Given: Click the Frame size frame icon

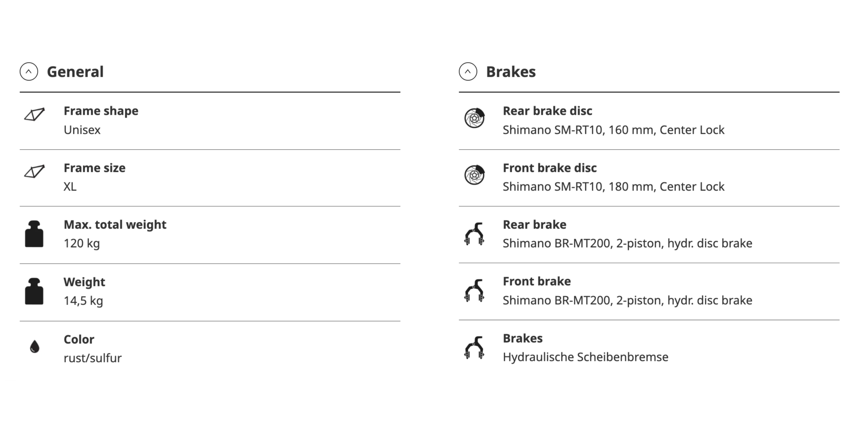Looking at the screenshot, I should (x=35, y=171).
